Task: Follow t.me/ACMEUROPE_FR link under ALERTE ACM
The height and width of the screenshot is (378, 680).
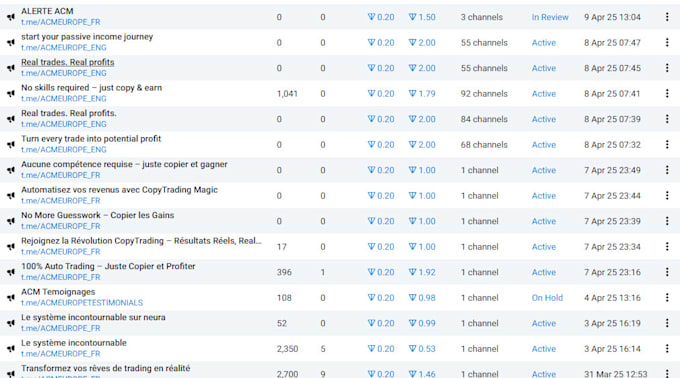Action: 61,22
